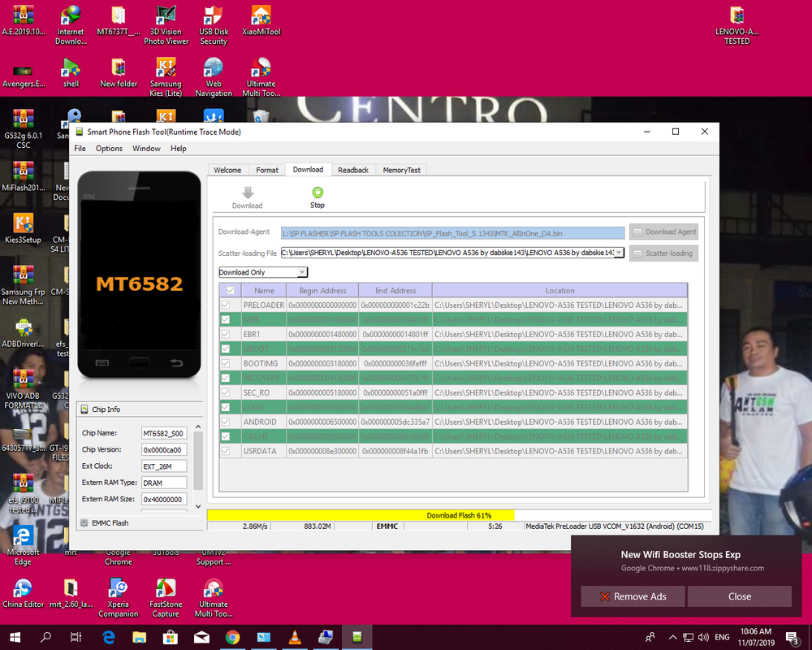Click the Chip Name value field

164,433
